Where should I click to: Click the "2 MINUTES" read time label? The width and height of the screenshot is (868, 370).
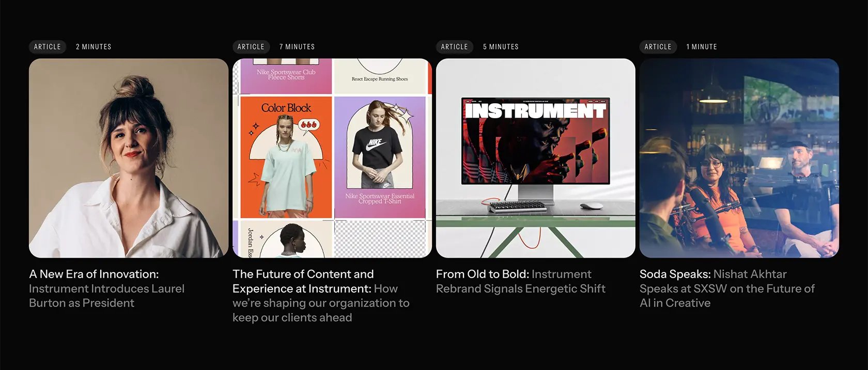[94, 47]
